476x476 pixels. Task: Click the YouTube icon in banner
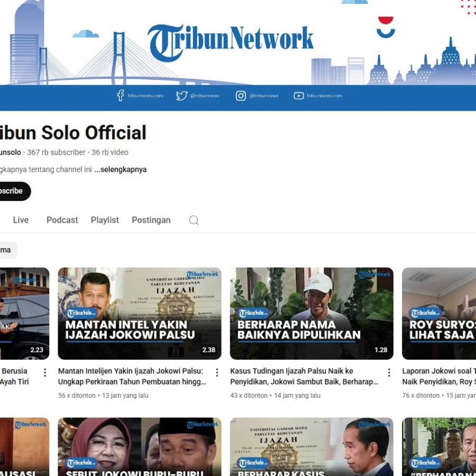[299, 96]
